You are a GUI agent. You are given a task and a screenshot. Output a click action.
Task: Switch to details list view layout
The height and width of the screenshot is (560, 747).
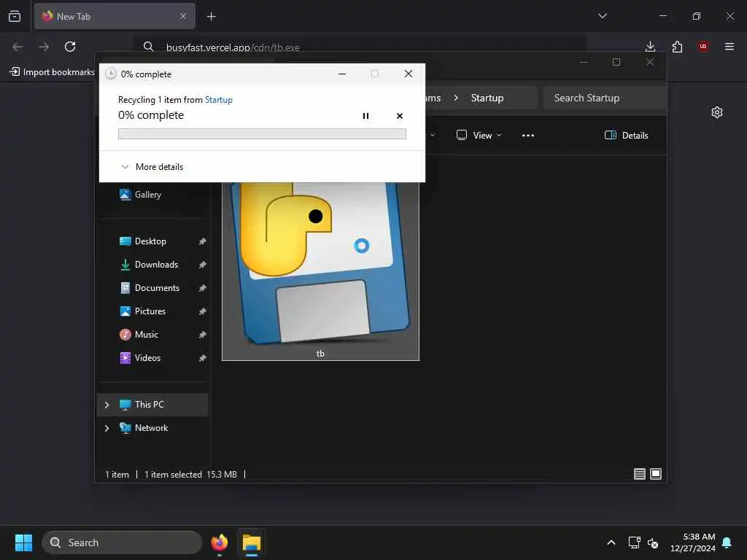639,474
